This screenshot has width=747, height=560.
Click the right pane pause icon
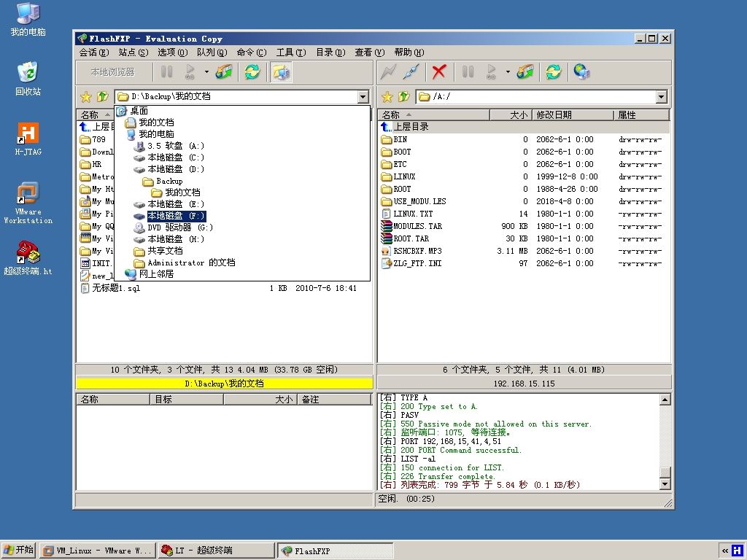[468, 72]
